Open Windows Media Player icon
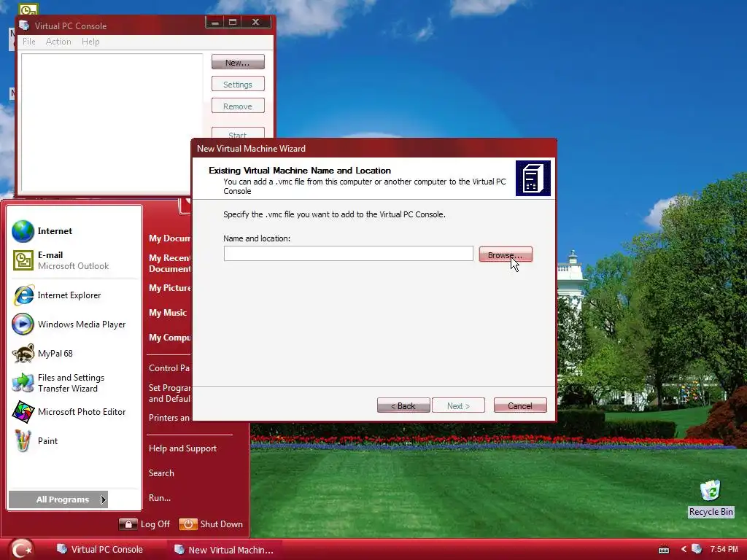 pos(23,324)
